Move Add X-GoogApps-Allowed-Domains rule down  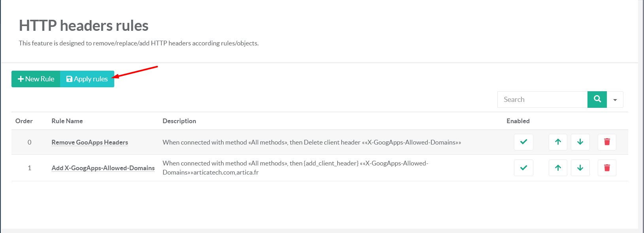click(580, 168)
